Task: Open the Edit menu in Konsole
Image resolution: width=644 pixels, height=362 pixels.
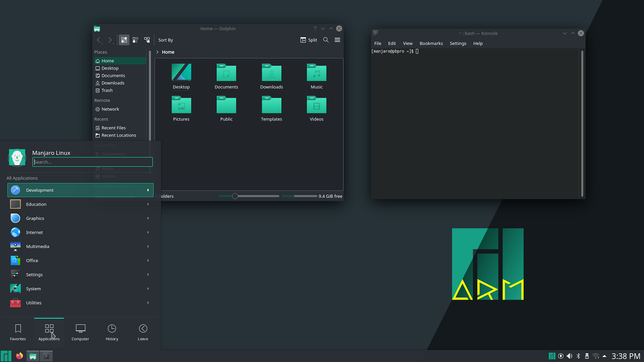Action: 391,43
